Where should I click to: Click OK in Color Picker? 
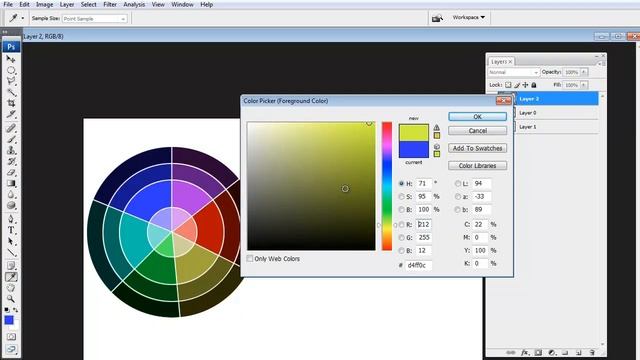[x=478, y=117]
